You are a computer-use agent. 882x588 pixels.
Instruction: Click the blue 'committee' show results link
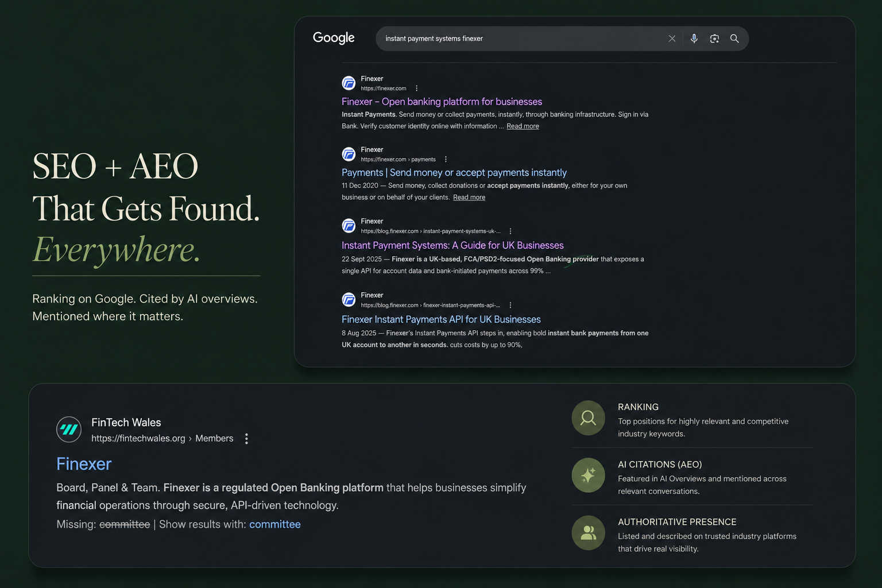coord(275,524)
